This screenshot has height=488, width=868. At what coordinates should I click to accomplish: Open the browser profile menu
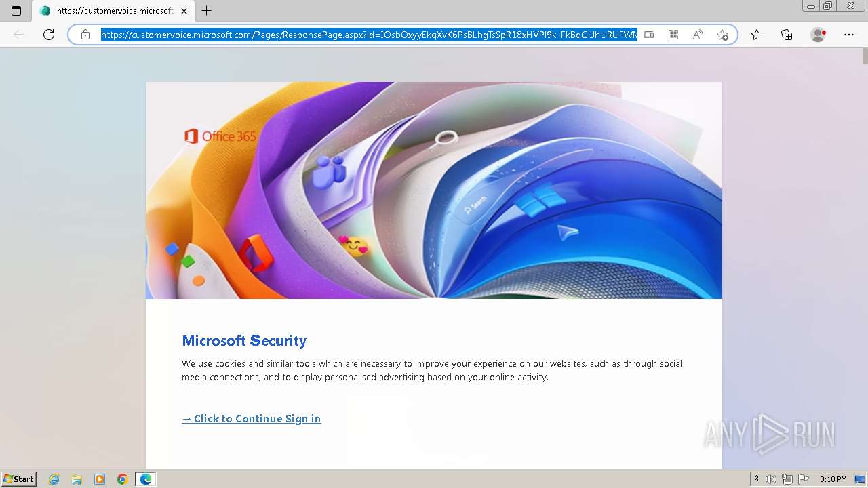(x=818, y=35)
